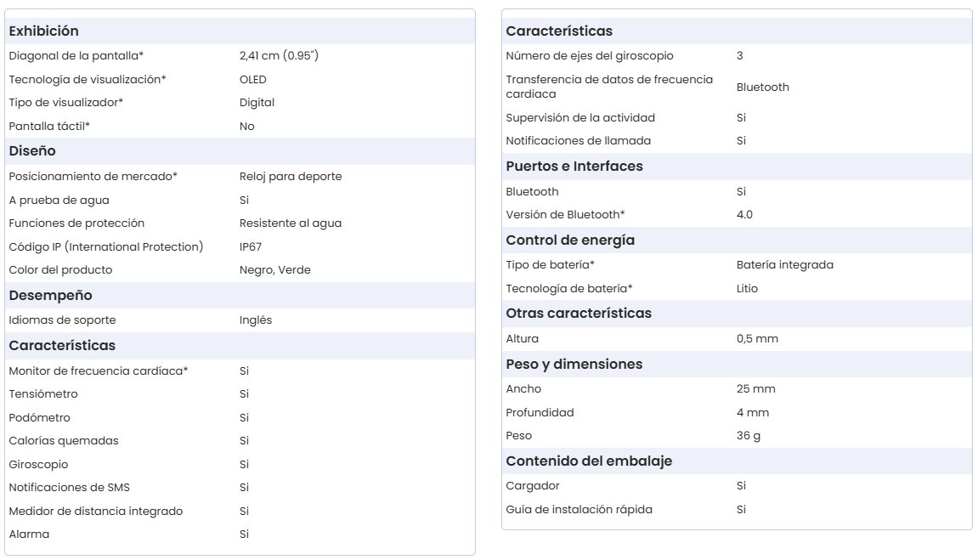Select the Batería integrada value
This screenshot has width=978, height=560.
point(784,265)
